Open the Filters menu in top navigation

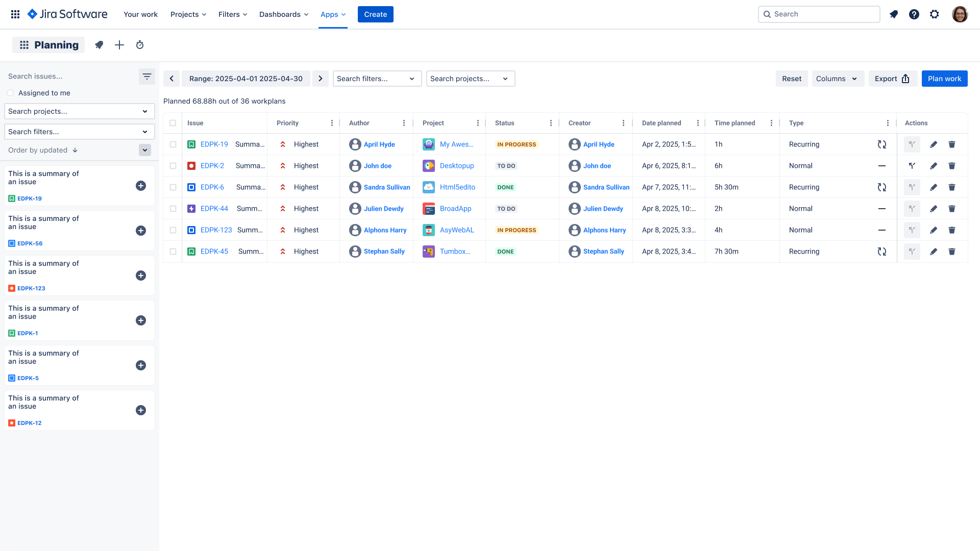pos(233,14)
